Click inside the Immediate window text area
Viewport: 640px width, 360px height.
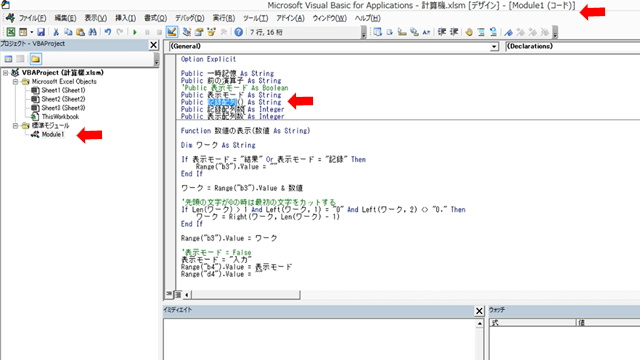point(320,339)
